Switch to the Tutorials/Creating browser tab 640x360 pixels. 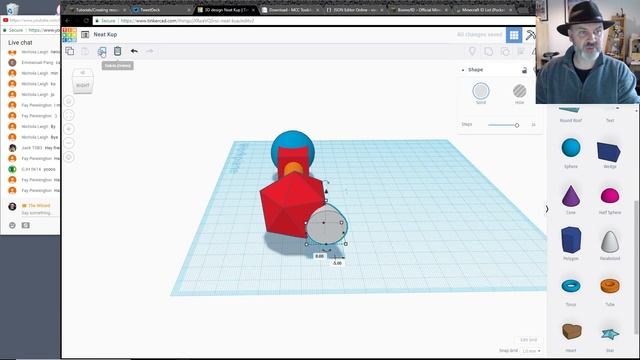(x=96, y=9)
